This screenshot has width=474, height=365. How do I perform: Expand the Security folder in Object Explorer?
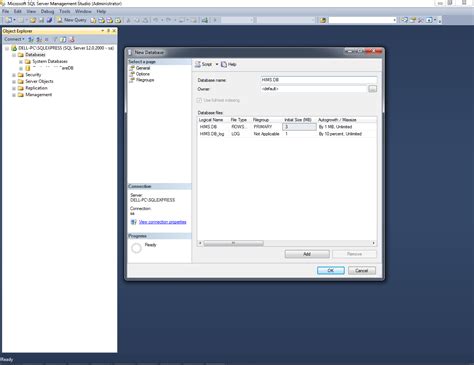pyautogui.click(x=14, y=75)
